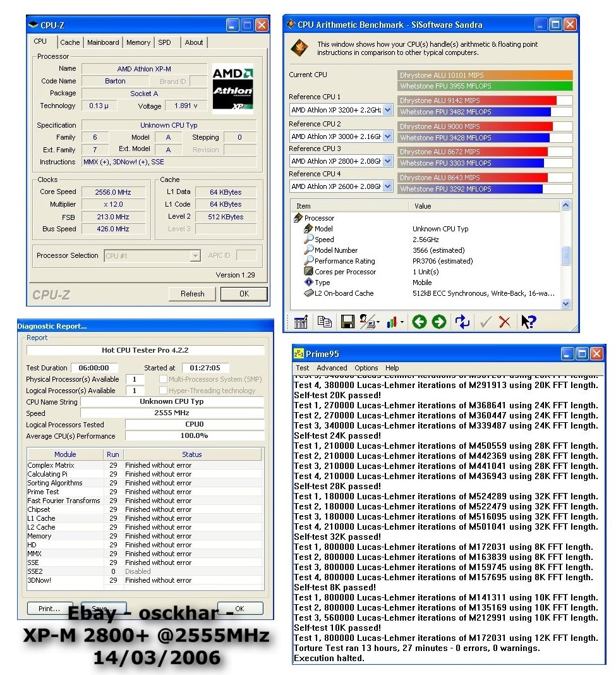The height and width of the screenshot is (675, 616).
Task: Click the Print... button in Diagnostic Report
Action: (49, 609)
